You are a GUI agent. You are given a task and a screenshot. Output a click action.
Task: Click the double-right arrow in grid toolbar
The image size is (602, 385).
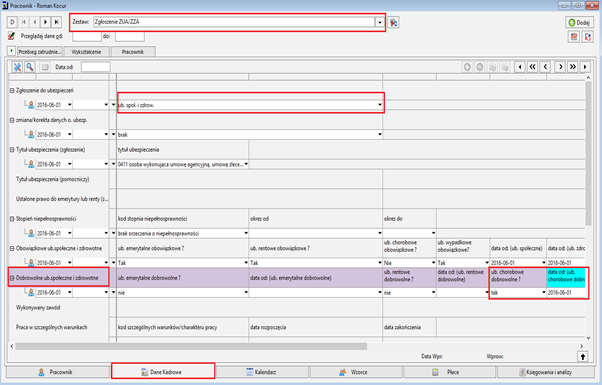coord(572,67)
